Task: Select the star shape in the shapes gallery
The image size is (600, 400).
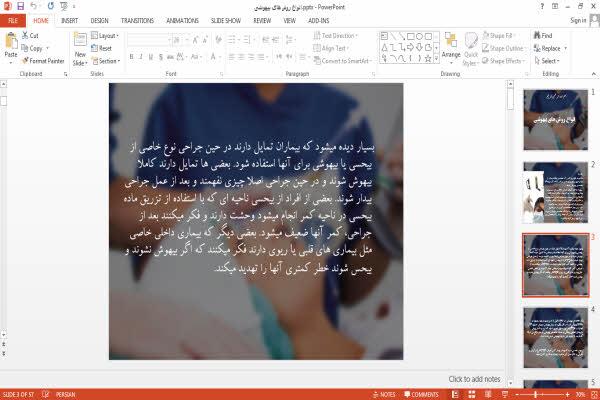Action: coord(428,58)
